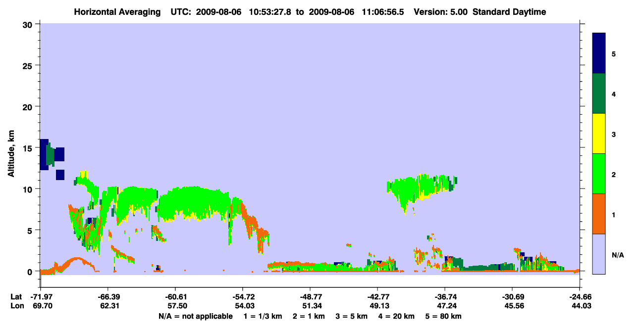Image resolution: width=644 pixels, height=330 pixels.
Task: Click the 'Version: 5.00' text
Action: click(x=441, y=12)
